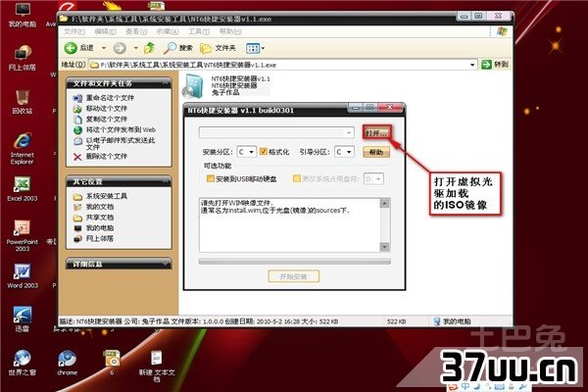
Task: Open the 帮助(H) menu
Action: point(230,31)
